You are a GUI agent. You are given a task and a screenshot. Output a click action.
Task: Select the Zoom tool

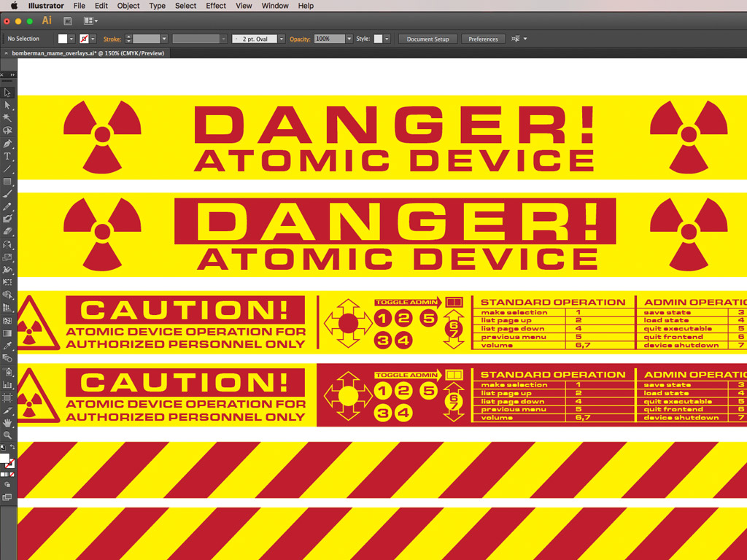pyautogui.click(x=7, y=435)
